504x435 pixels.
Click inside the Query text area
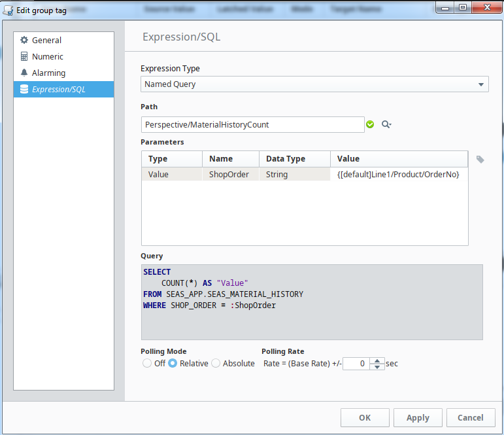[x=312, y=302]
